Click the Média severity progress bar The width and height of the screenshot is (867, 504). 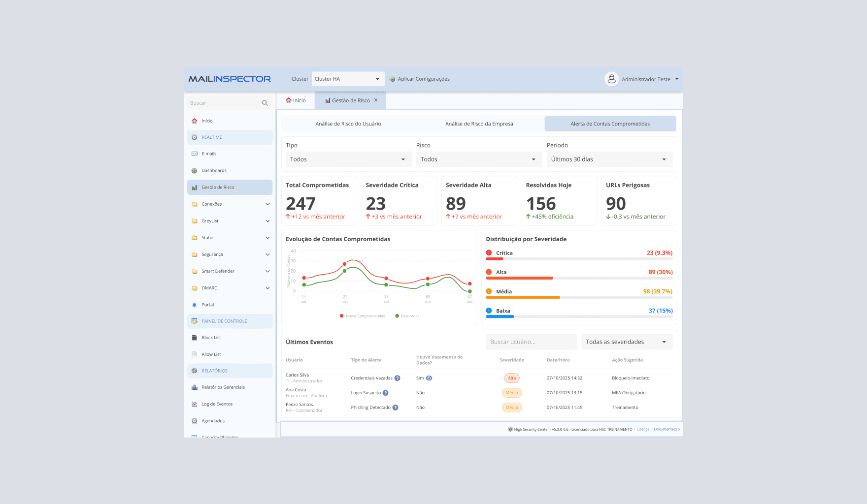[x=579, y=297]
